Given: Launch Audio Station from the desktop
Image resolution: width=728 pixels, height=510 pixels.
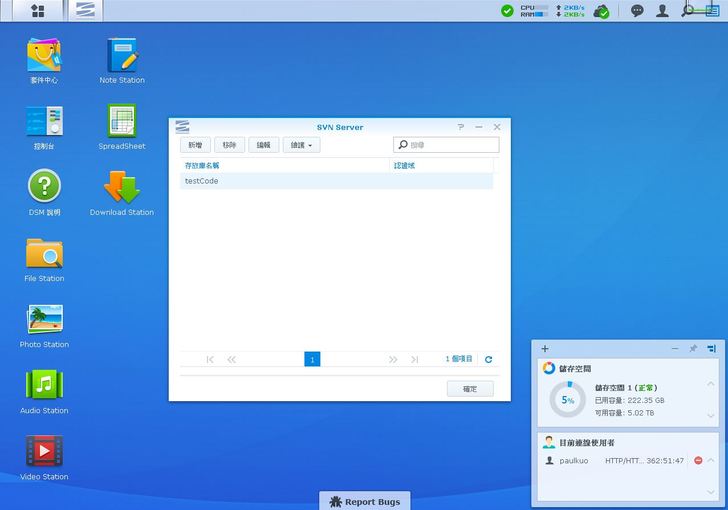Looking at the screenshot, I should [44, 386].
